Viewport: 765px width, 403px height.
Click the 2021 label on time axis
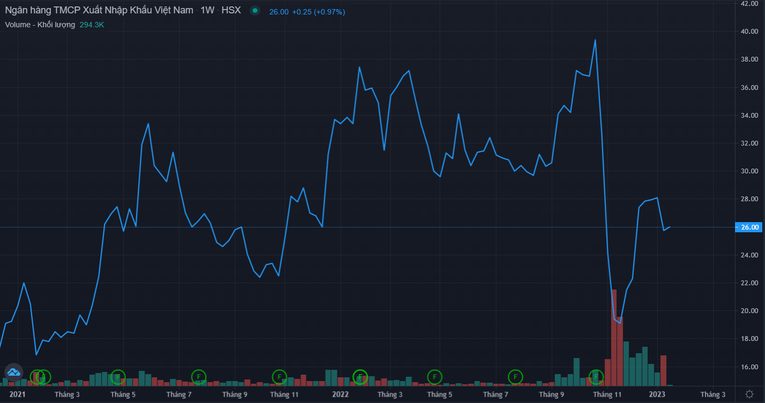click(x=18, y=394)
